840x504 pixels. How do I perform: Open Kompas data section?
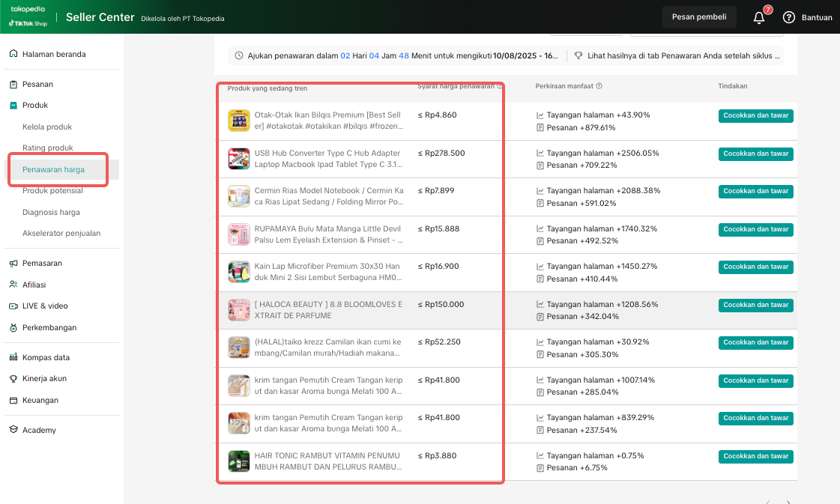click(46, 358)
